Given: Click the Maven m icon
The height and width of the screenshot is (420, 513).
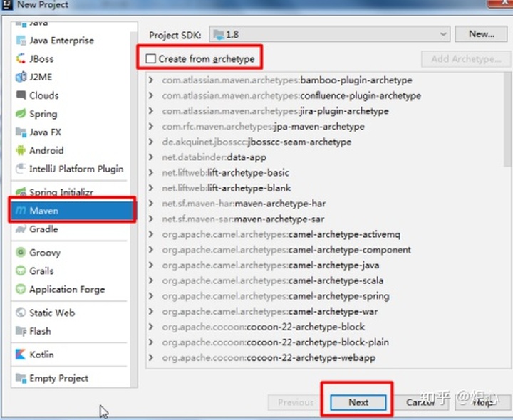Looking at the screenshot, I should pyautogui.click(x=21, y=211).
